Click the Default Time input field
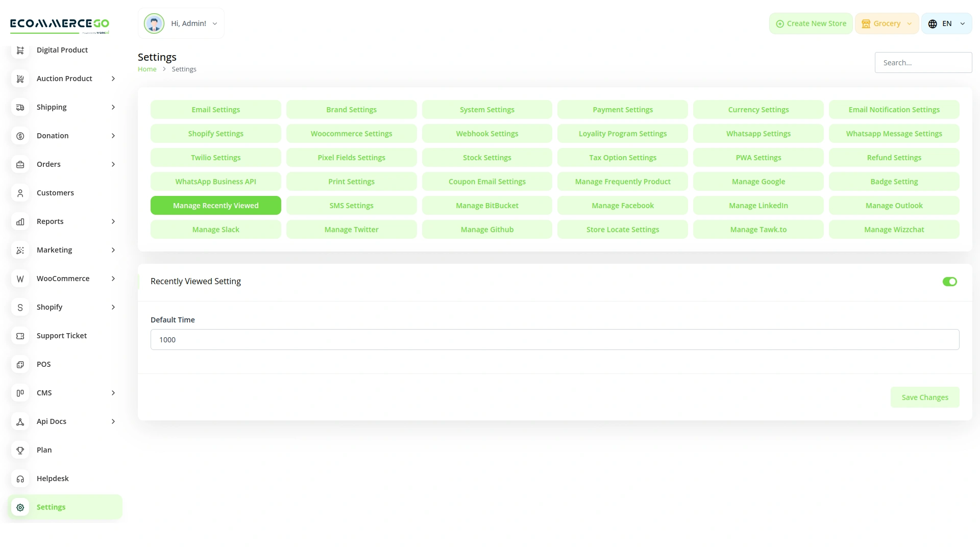The width and height of the screenshot is (980, 551). 554,339
